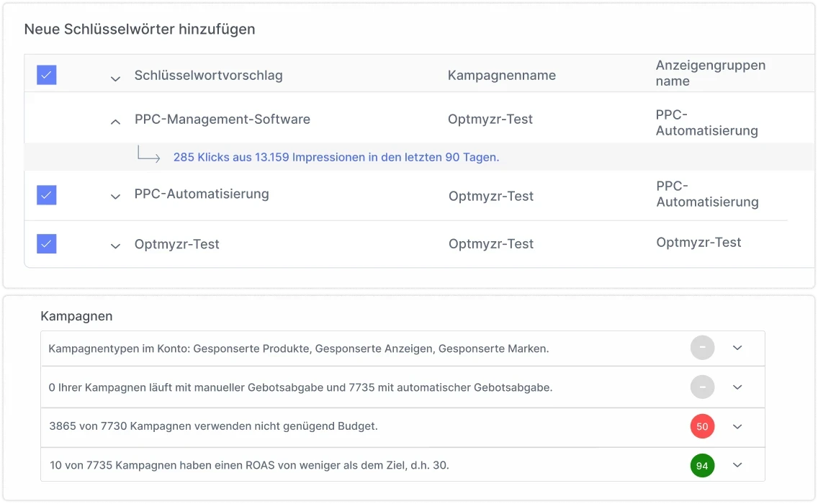Viewport: 818px width, 504px height.
Task: Expand the manuelle Gebotsabgabe audit row
Action: click(x=737, y=387)
